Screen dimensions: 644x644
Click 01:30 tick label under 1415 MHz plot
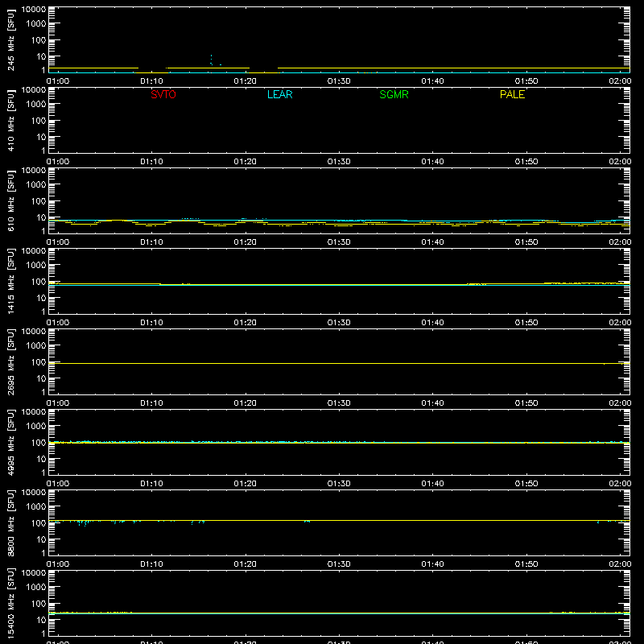tap(339, 323)
